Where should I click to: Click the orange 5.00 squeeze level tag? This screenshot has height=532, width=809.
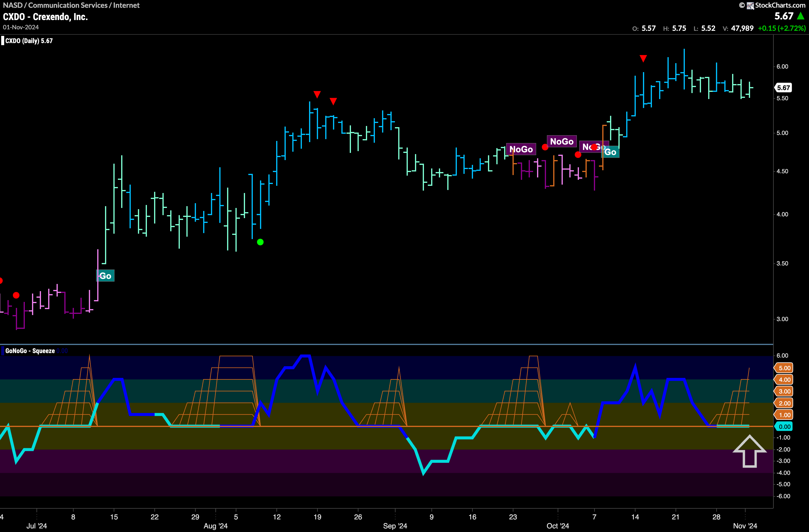pyautogui.click(x=784, y=368)
